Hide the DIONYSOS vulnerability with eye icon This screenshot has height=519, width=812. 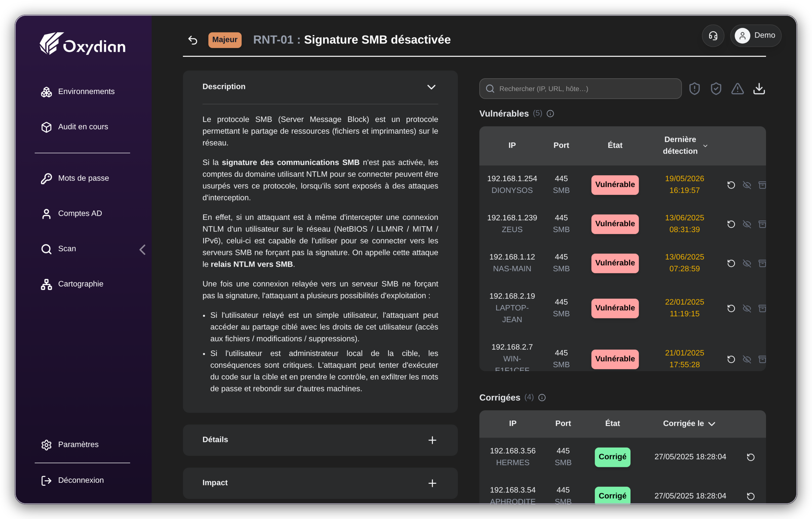747,185
